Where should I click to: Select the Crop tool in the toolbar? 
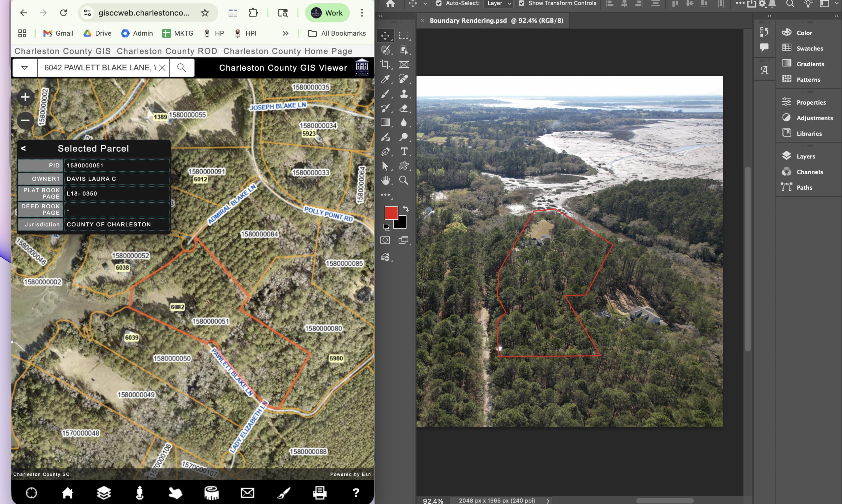pos(385,64)
